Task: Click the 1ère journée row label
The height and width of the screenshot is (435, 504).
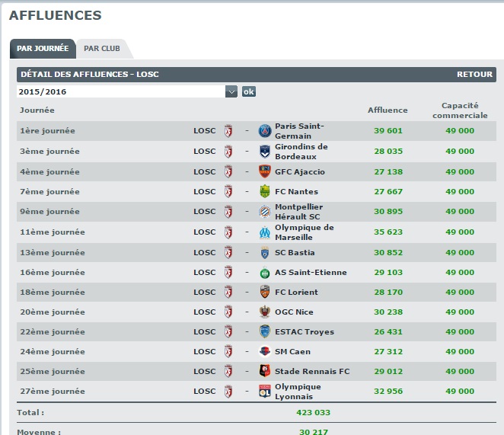Action: pos(47,131)
